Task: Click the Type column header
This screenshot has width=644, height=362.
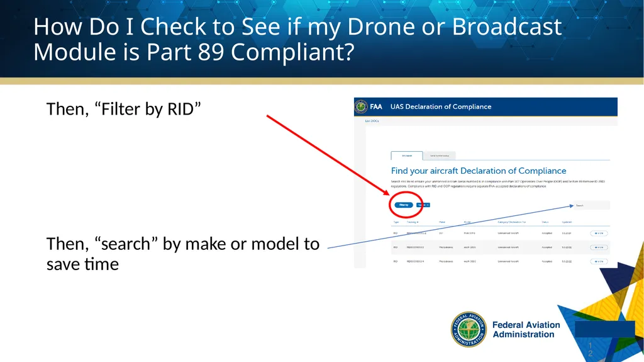Action: coord(396,222)
